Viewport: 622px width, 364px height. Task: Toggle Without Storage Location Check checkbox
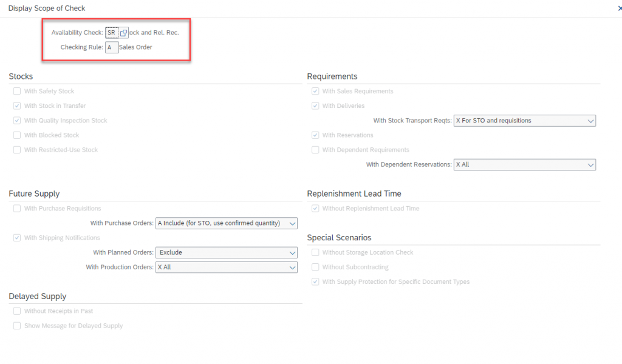[315, 252]
